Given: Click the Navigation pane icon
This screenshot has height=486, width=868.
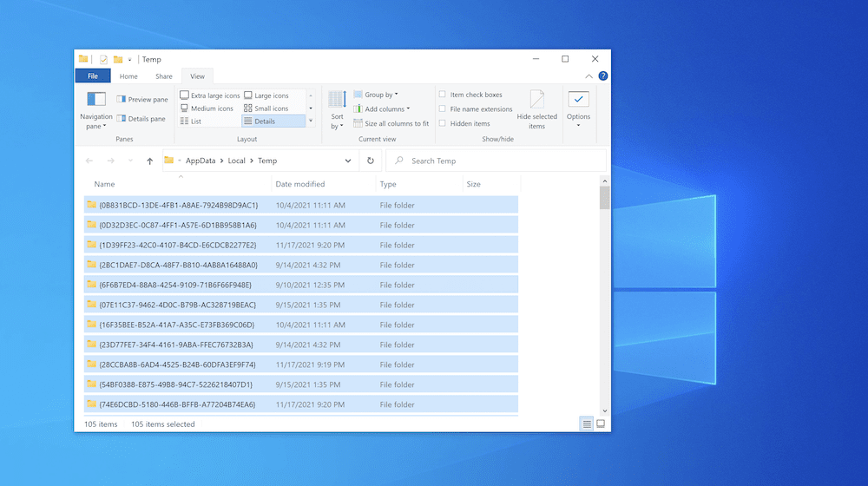Looking at the screenshot, I should 95,101.
